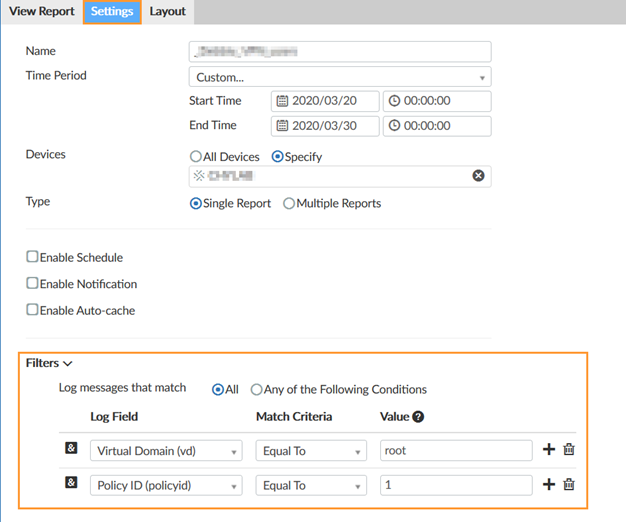This screenshot has height=522, width=626.
Task: Open the End Time calendar picker
Action: 283,126
